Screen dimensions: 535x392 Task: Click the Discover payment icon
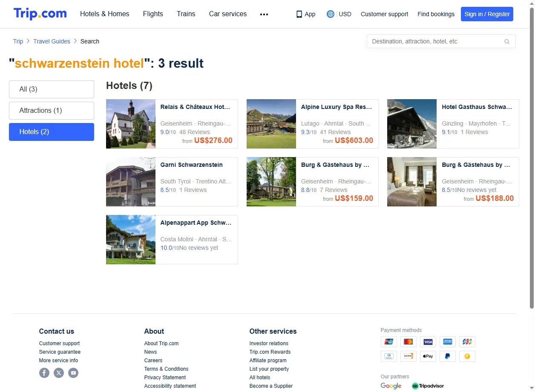[x=408, y=356]
